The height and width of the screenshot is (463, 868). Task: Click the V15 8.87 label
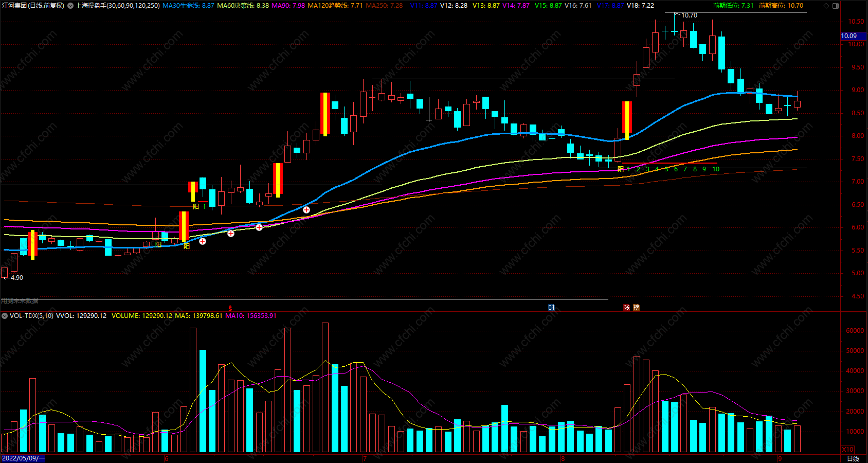(x=548, y=6)
